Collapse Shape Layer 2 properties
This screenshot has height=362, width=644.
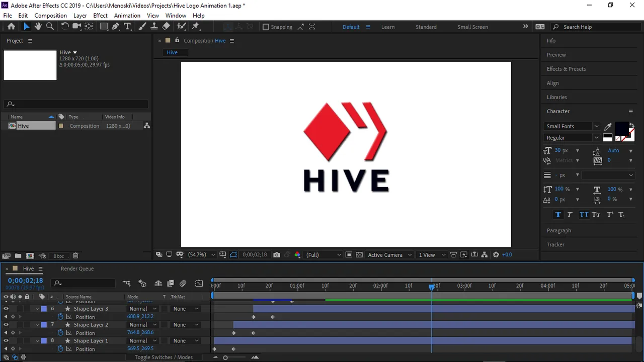click(x=37, y=325)
